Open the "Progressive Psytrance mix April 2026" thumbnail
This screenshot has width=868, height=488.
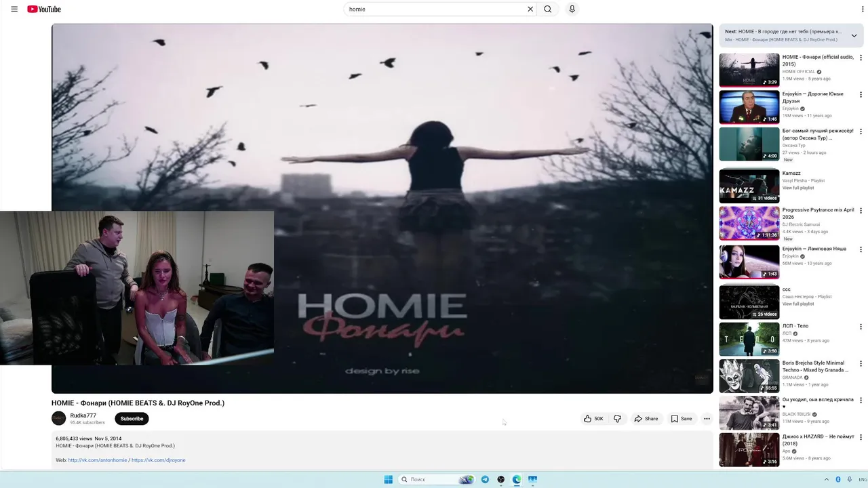pos(749,223)
